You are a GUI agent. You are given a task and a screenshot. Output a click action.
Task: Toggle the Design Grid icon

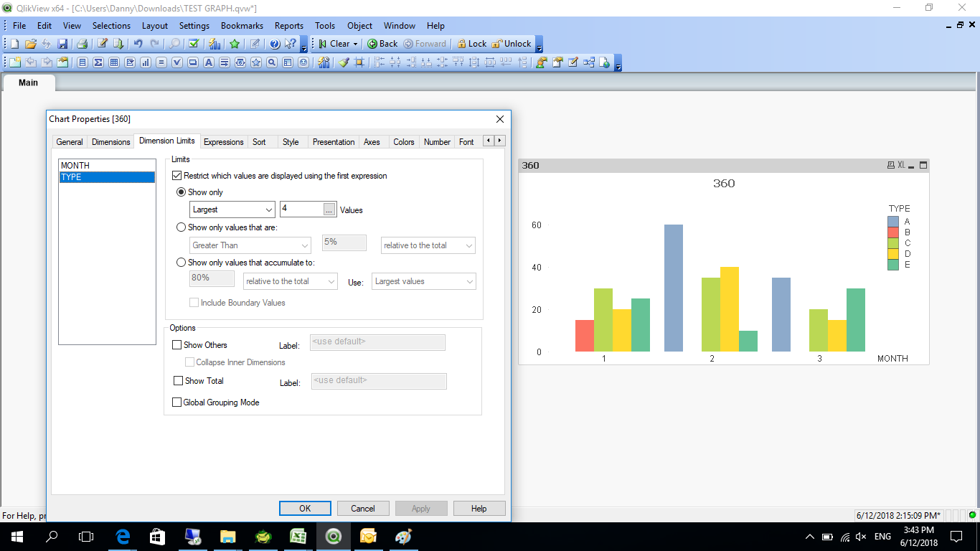359,62
